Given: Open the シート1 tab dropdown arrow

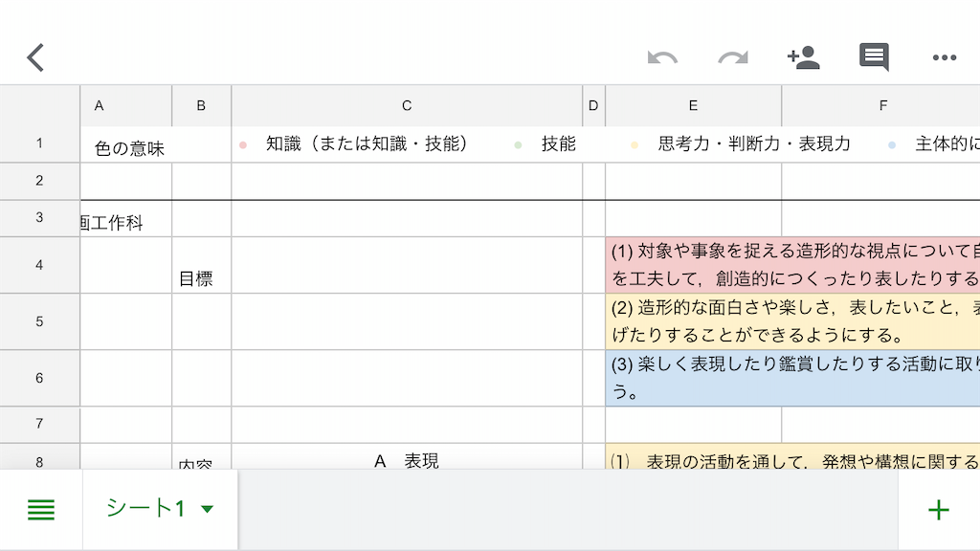Looking at the screenshot, I should click(207, 509).
